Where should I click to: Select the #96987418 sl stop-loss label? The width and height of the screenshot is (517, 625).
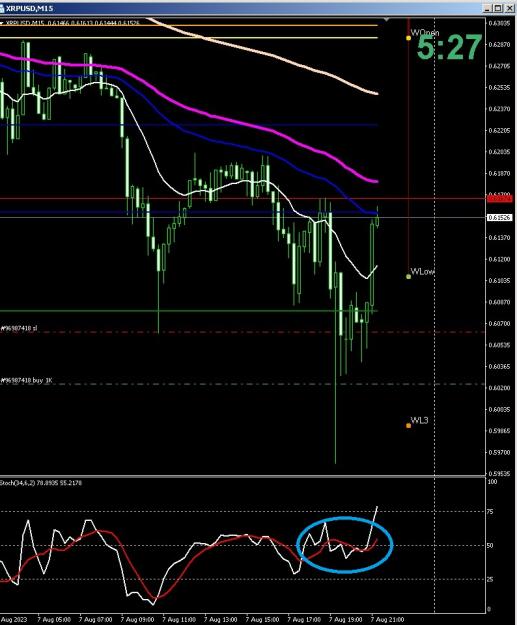pos(19,328)
